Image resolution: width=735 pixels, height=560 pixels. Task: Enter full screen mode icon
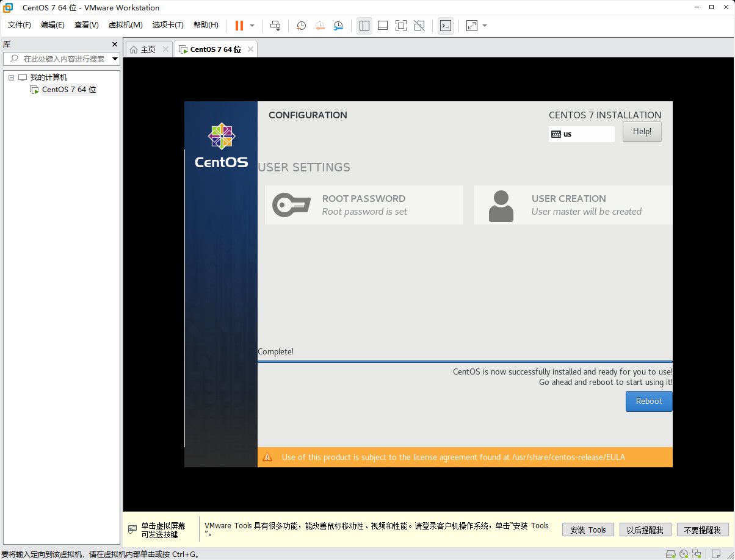[401, 26]
